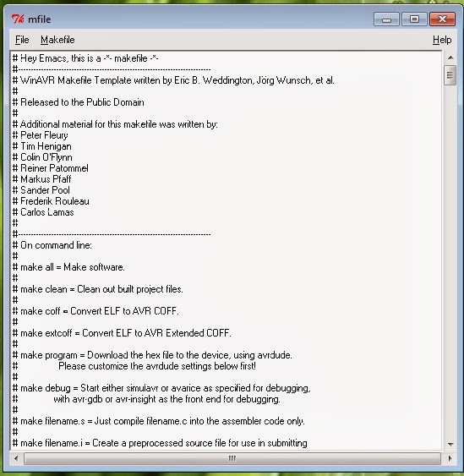Click the 'Additional material for this makefile' line
Image resolution: width=464 pixels, height=476 pixels.
tap(115, 124)
